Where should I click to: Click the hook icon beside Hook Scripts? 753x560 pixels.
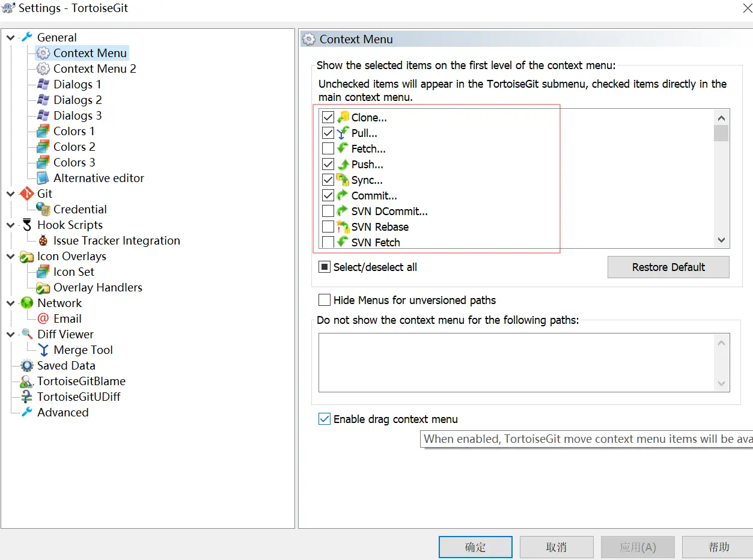[x=27, y=225]
